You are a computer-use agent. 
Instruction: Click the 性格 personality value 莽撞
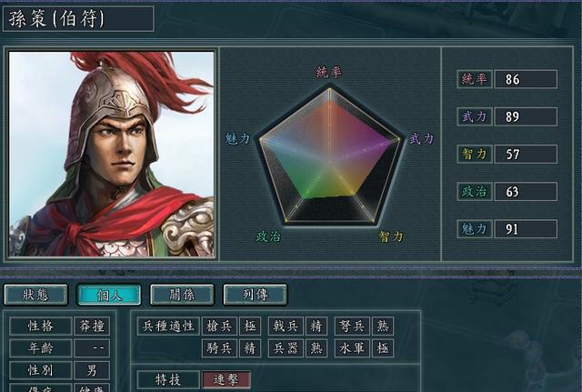click(x=92, y=327)
